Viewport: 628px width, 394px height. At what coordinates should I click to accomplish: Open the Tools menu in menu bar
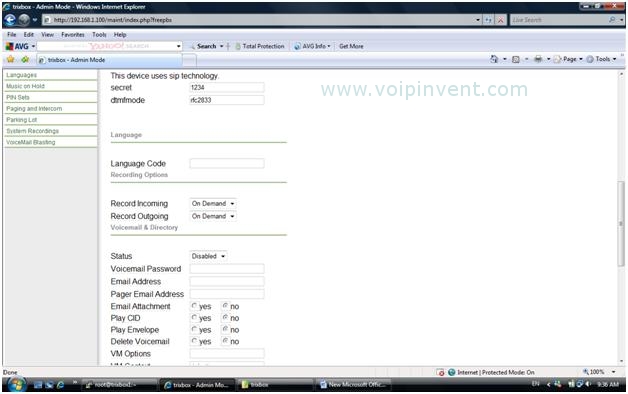pos(99,35)
